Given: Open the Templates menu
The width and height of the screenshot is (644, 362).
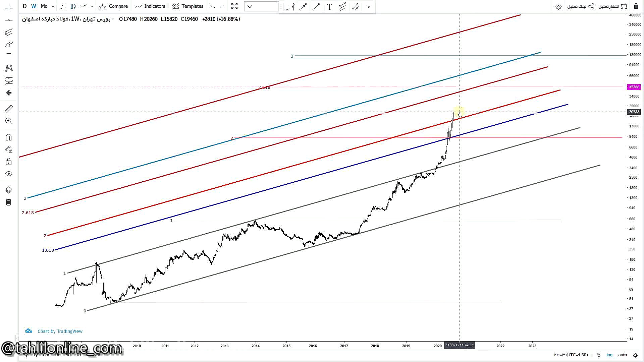Looking at the screenshot, I should click(x=187, y=6).
